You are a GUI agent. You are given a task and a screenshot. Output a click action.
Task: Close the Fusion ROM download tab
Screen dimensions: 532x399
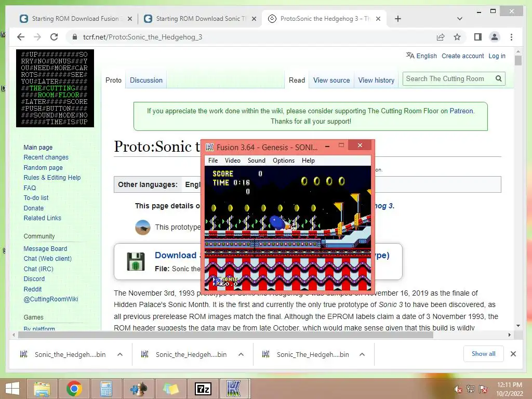(x=129, y=19)
